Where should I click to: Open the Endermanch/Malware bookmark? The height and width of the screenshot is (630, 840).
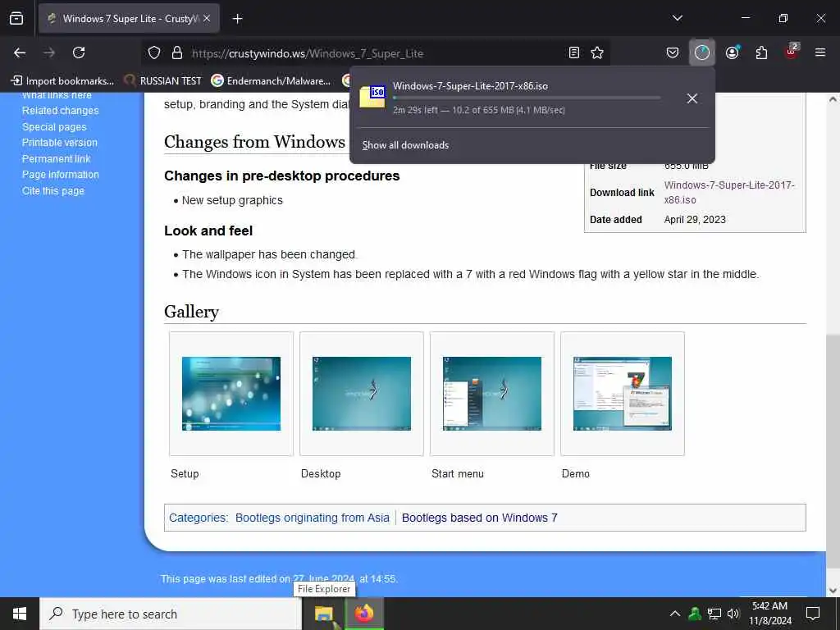(271, 81)
